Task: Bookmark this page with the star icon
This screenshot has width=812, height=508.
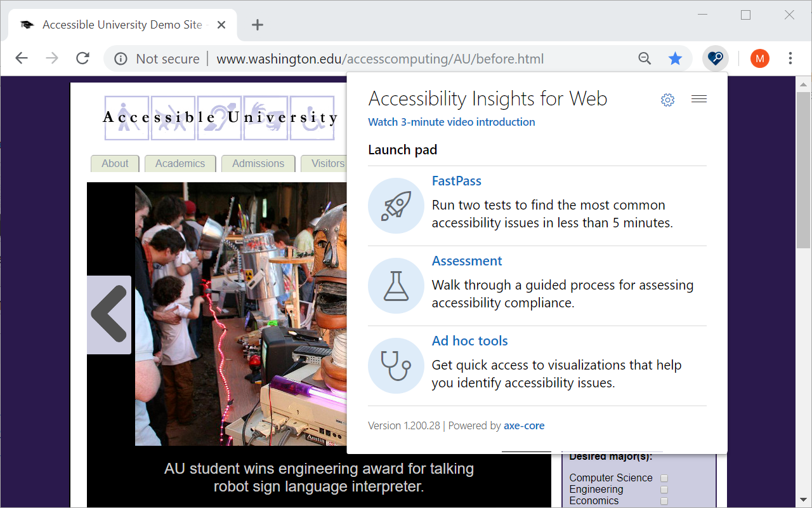Action: (x=675, y=58)
